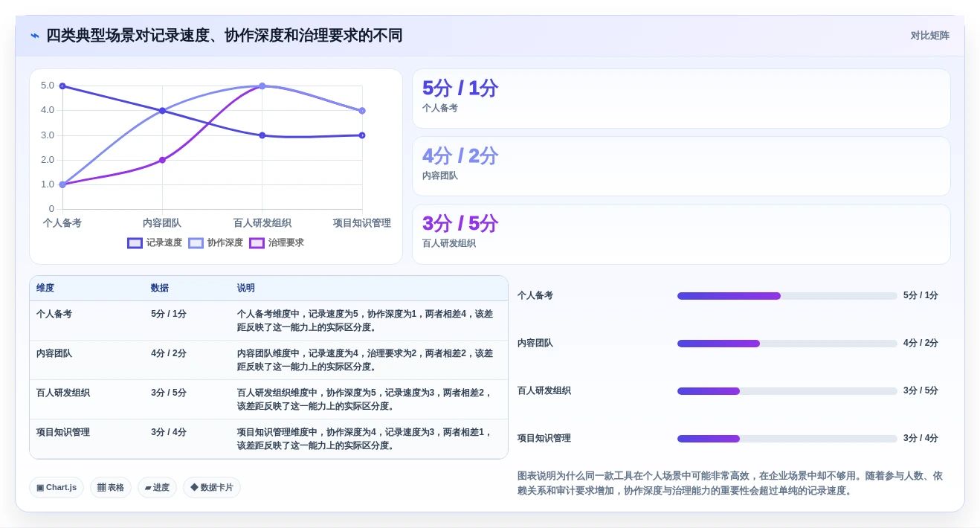Click the 记录速度 legend label
Screen dimensions: 980x528
[x=164, y=242]
